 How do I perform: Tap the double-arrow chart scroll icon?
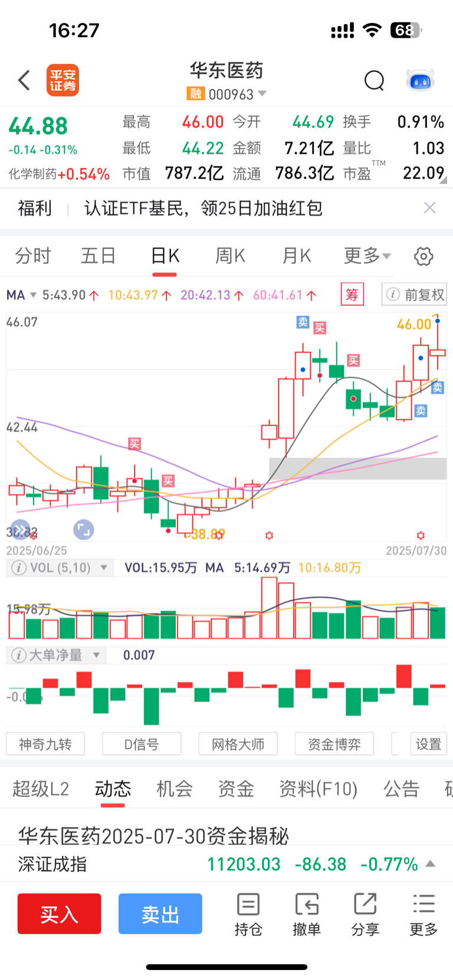20,530
